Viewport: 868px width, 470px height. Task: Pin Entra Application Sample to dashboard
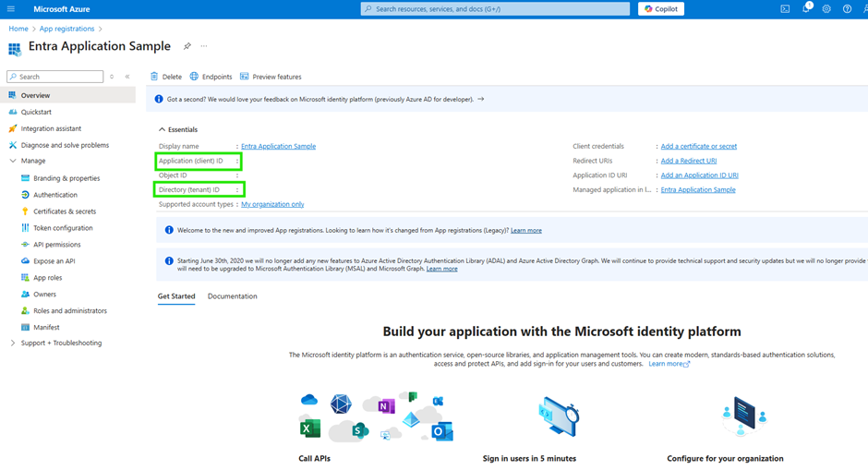click(187, 46)
